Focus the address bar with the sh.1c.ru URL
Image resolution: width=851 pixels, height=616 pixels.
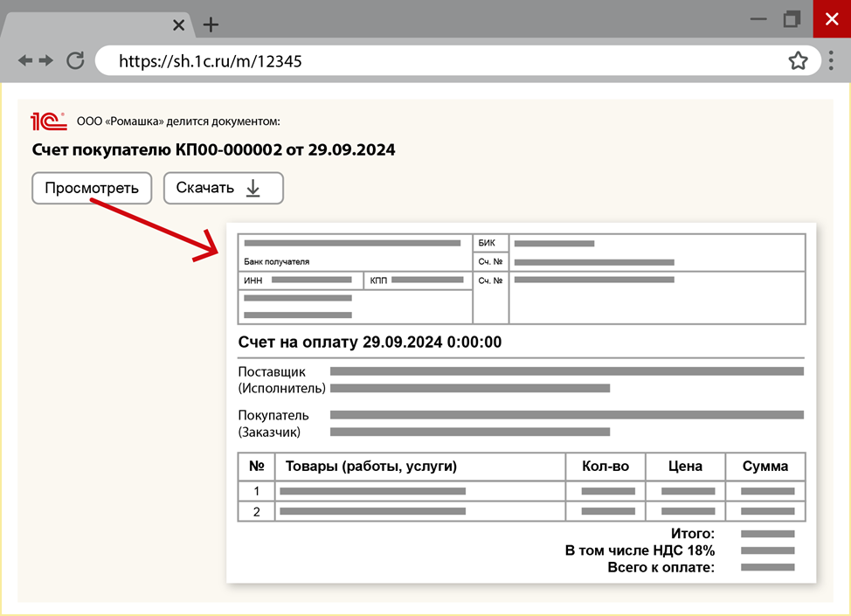[x=437, y=60]
